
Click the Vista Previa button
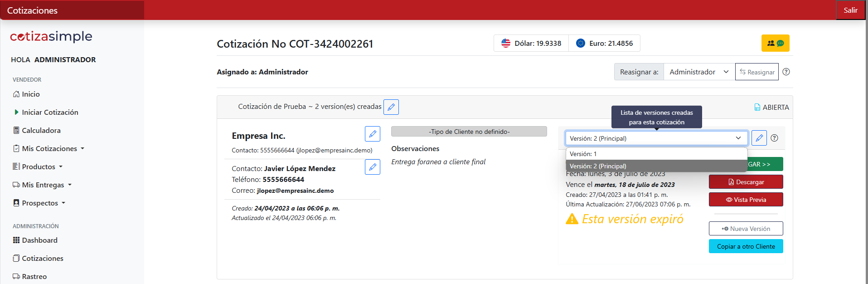[x=746, y=200]
